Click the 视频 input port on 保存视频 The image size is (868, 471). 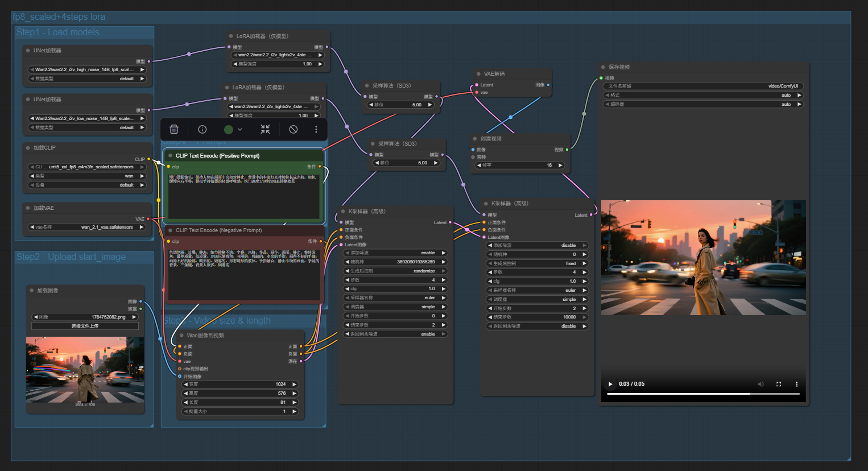click(x=601, y=78)
